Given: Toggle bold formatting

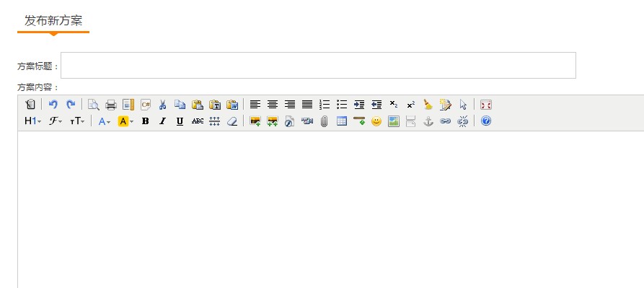Looking at the screenshot, I should pyautogui.click(x=145, y=121).
